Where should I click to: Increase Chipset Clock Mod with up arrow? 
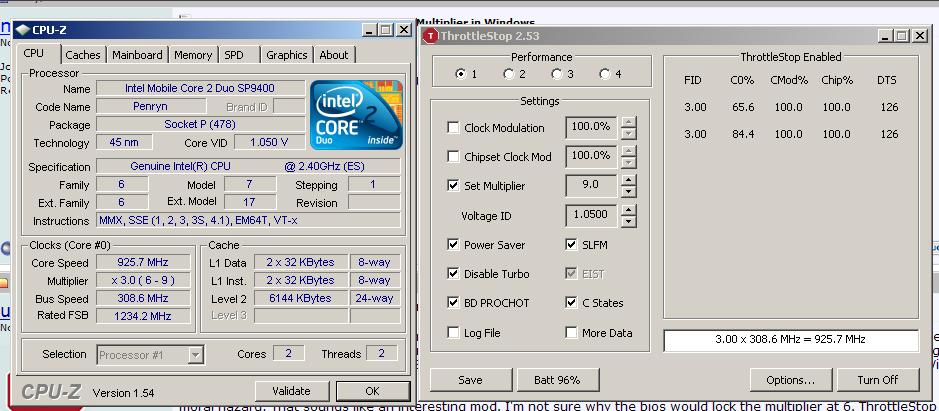pyautogui.click(x=628, y=151)
